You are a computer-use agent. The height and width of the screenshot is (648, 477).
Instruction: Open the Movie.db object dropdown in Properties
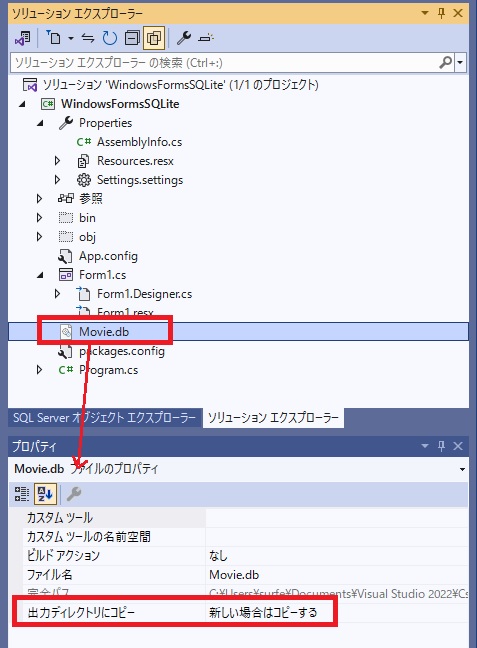[x=462, y=469]
